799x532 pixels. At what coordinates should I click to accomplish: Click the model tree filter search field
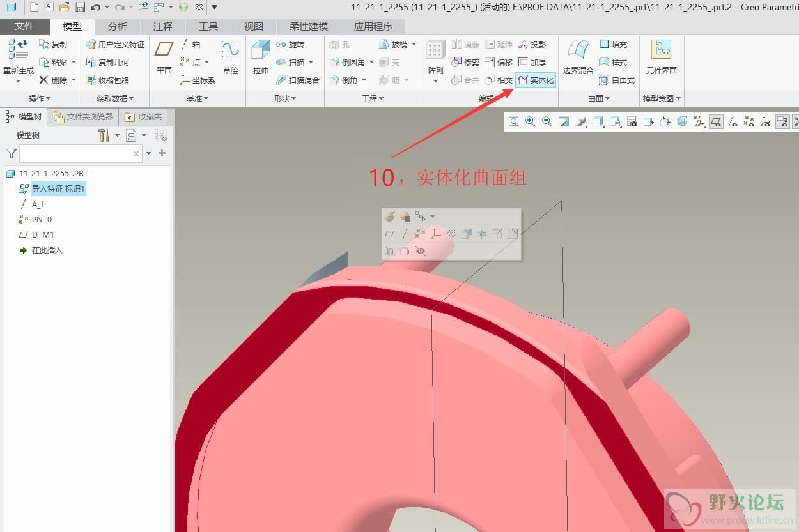click(x=75, y=153)
